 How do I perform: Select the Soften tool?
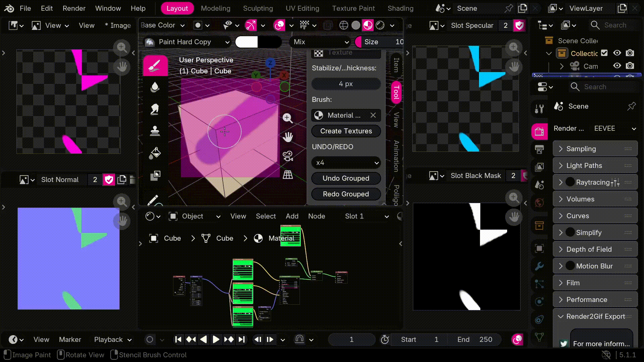pos(155,87)
